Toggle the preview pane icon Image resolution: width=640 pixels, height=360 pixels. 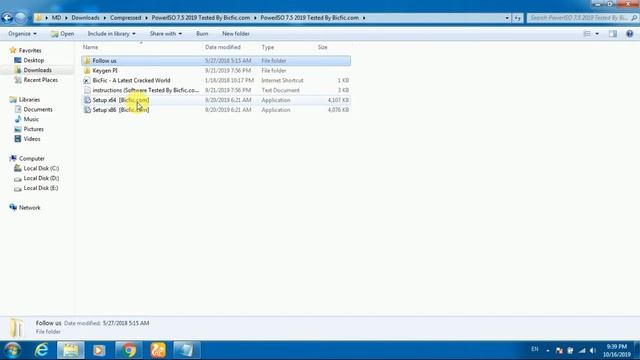[x=613, y=34]
